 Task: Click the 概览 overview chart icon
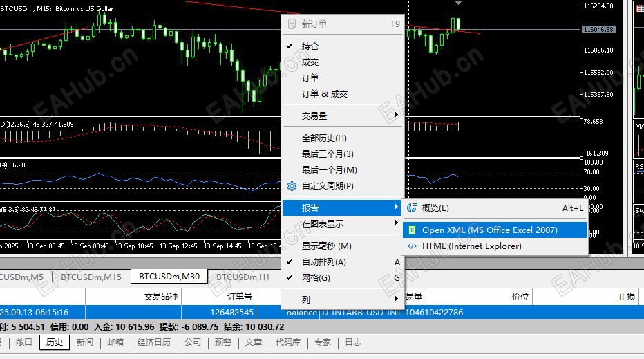point(412,208)
